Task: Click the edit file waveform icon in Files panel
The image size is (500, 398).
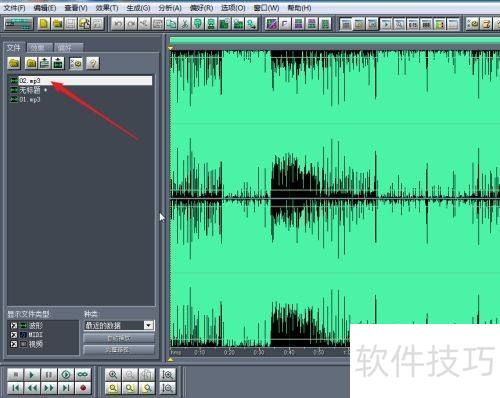Action: click(x=58, y=63)
